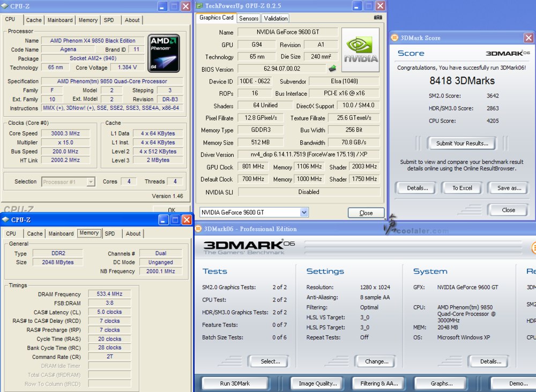Open Cache tab in Memory CPU-Z window
The image size is (536, 392).
[x=35, y=233]
